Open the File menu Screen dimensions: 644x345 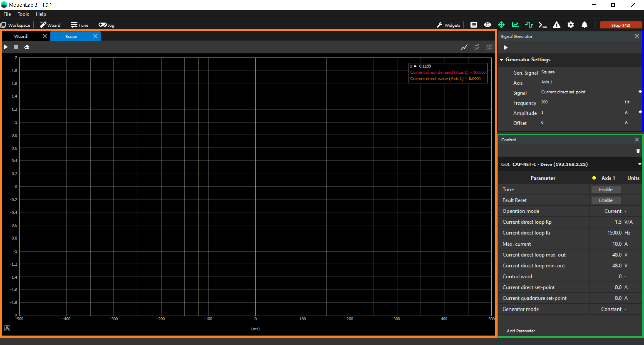[7, 14]
